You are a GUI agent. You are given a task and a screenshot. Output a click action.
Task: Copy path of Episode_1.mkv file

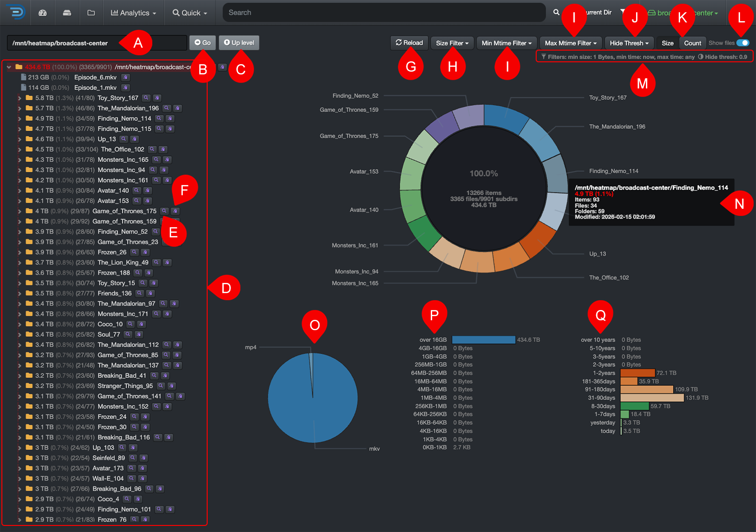126,88
